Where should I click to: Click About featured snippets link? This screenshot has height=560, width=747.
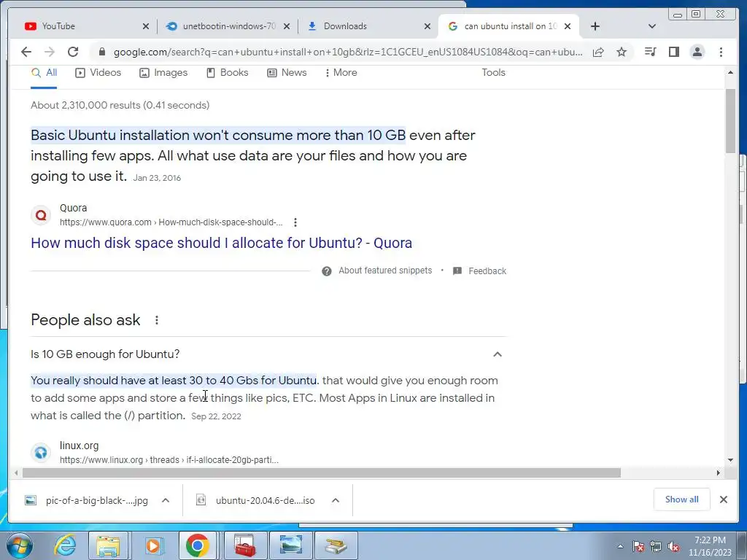pyautogui.click(x=385, y=271)
